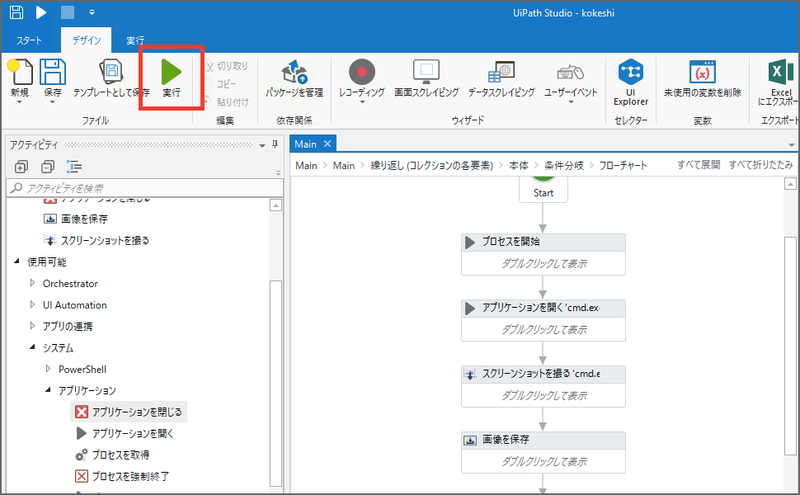Viewport: 800px width, 495px height.
Task: Select アプリケーションを閉じる activity
Action: coord(129,412)
